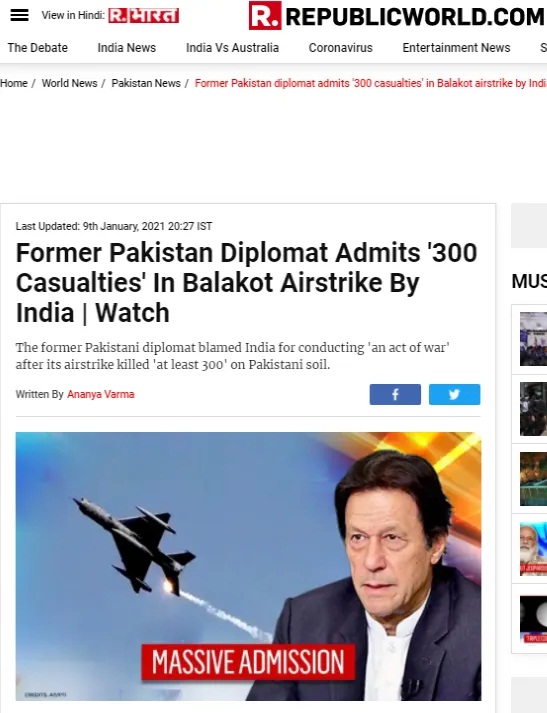The height and width of the screenshot is (713, 547).
Task: Share article via Twitter icon button
Action: [x=454, y=394]
